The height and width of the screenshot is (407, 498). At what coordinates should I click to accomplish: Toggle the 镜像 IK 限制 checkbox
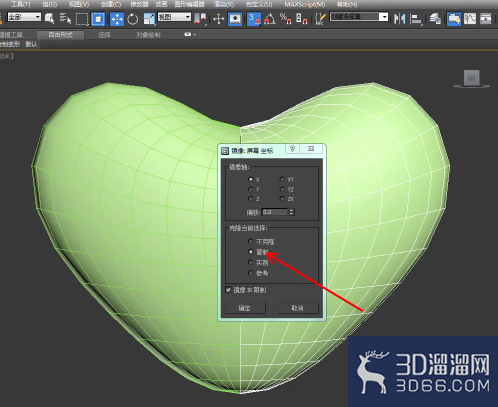coord(228,290)
